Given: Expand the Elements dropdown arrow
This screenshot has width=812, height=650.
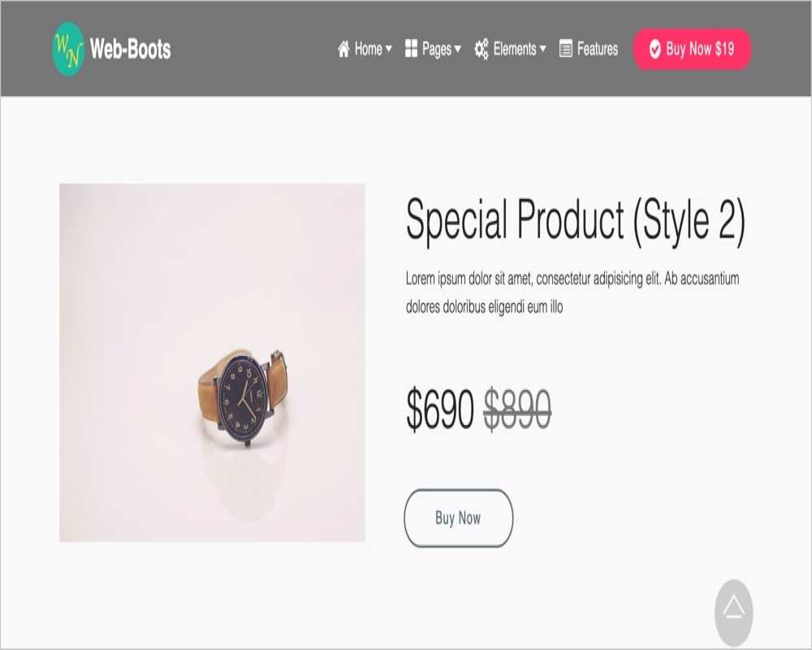Looking at the screenshot, I should (542, 49).
